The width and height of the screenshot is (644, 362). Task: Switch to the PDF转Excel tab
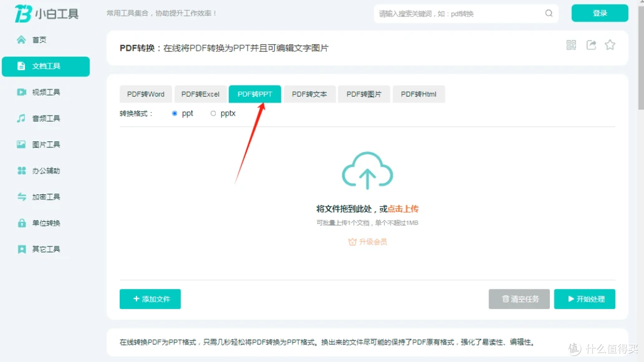click(200, 94)
